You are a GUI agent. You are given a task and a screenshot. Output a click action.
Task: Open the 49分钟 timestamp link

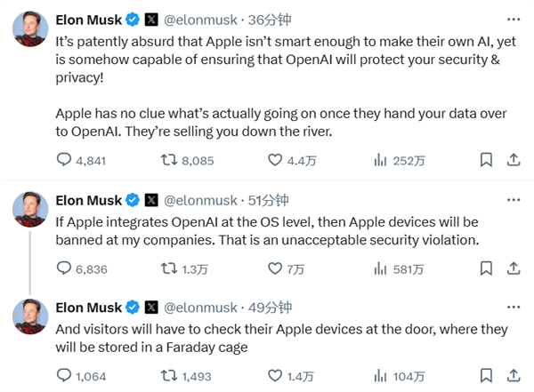[271, 308]
